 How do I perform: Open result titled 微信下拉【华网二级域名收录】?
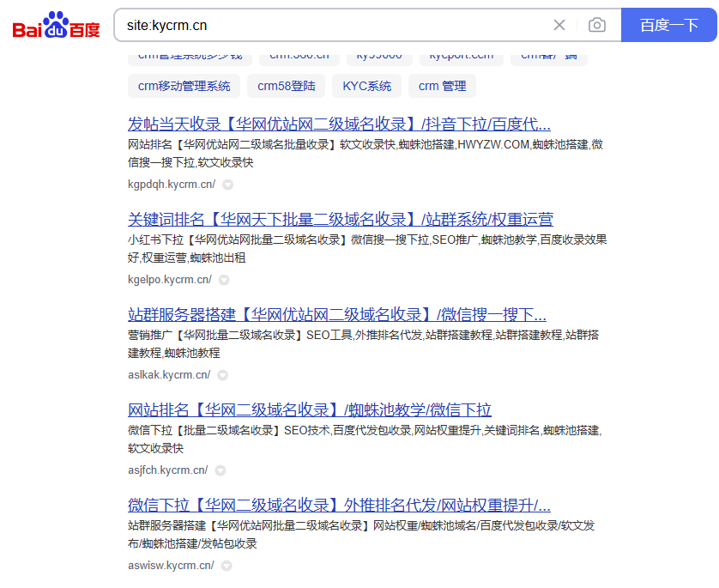pos(339,506)
